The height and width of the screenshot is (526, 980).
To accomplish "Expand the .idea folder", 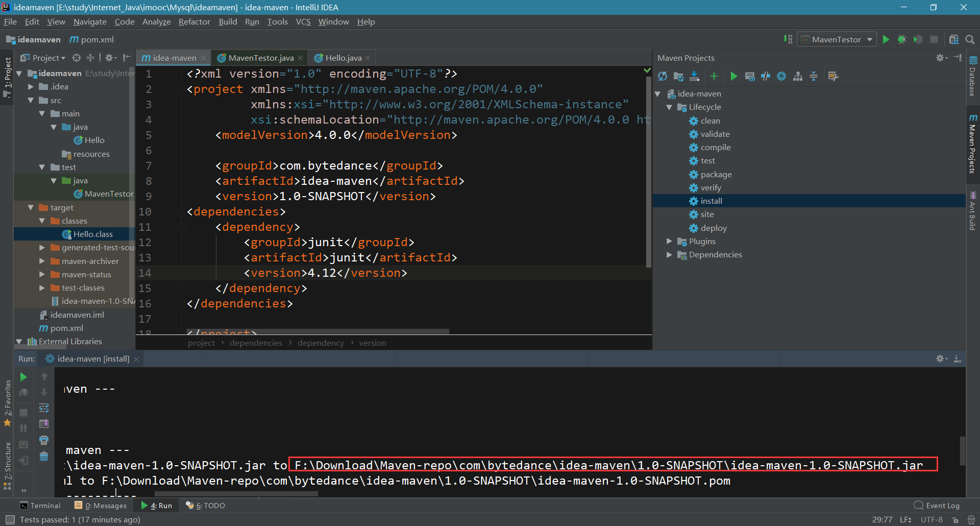I will click(x=31, y=87).
